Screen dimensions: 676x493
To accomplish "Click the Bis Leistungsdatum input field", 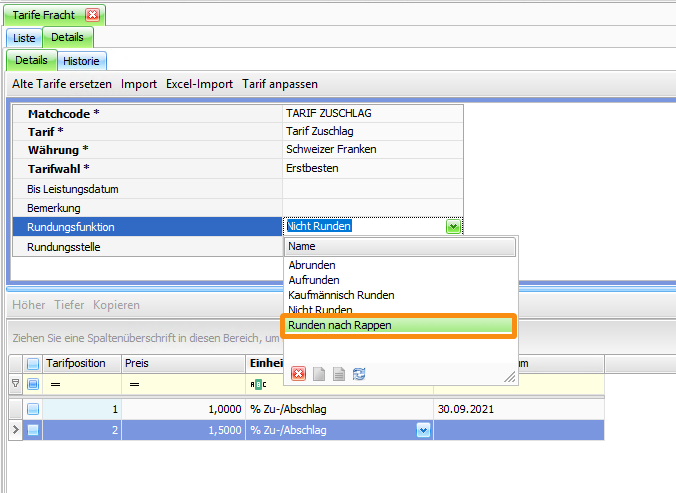I will [x=372, y=188].
